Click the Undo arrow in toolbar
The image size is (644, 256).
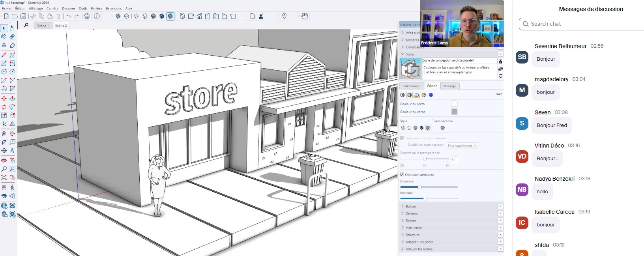click(68, 16)
